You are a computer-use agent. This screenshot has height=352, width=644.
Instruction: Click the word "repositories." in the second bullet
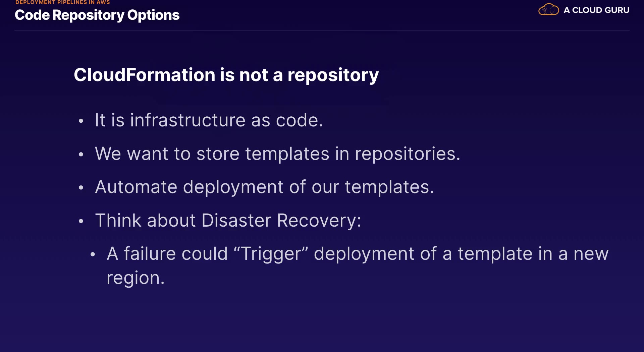point(408,154)
